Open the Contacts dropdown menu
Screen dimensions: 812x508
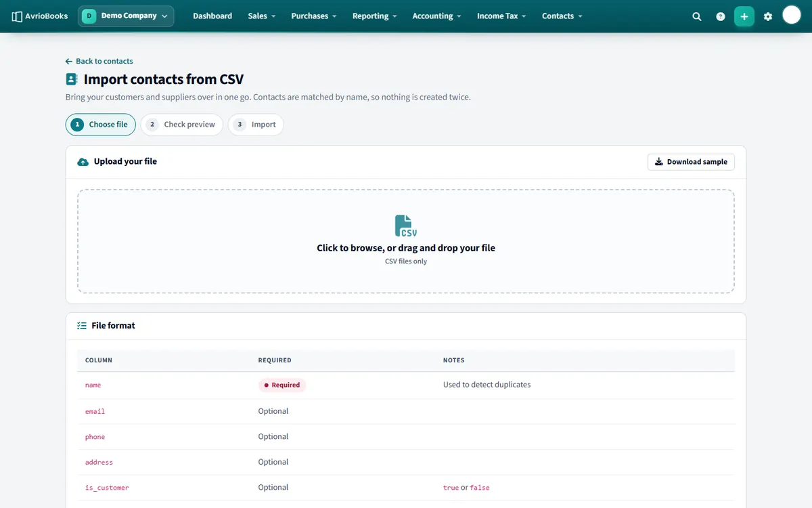[x=562, y=16]
